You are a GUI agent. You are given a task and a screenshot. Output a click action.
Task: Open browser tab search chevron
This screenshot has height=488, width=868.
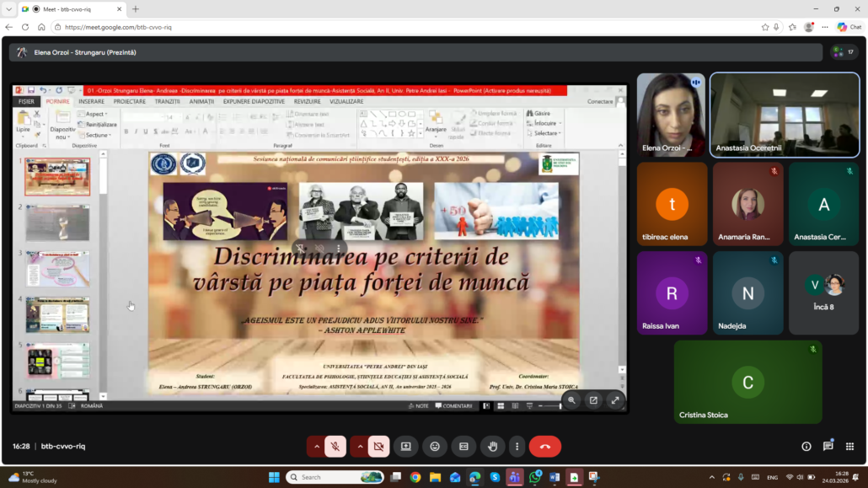point(9,9)
